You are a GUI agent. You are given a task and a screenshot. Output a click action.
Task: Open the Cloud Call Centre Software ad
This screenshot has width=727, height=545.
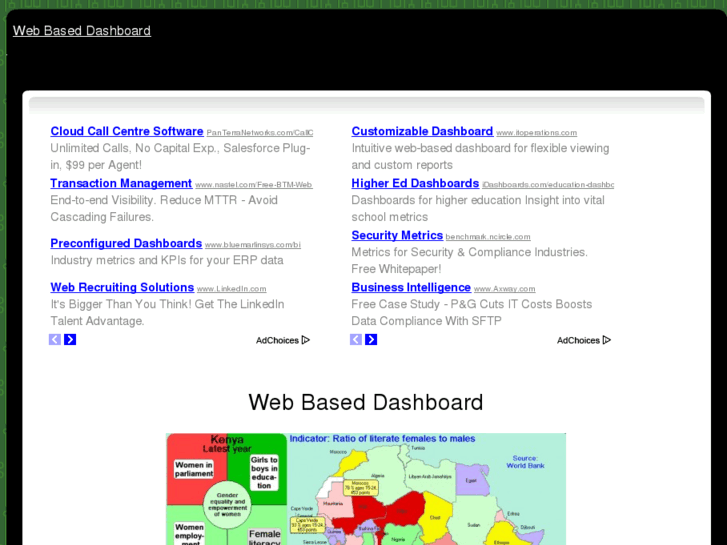(x=127, y=132)
